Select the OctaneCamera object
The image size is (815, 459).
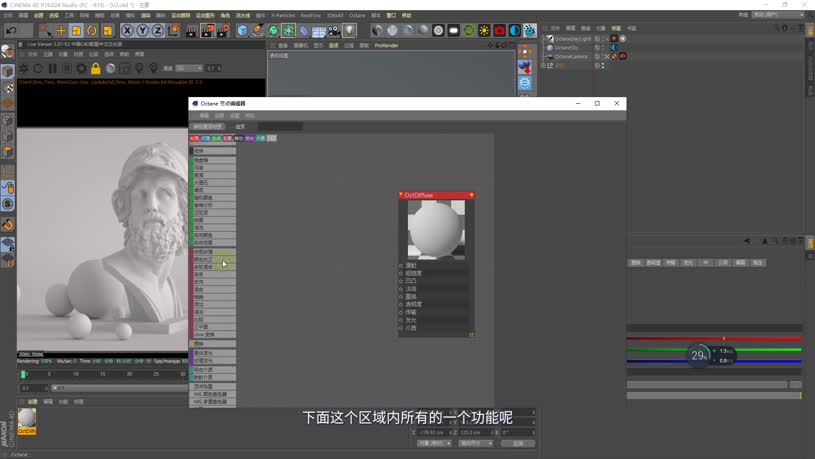pos(571,57)
